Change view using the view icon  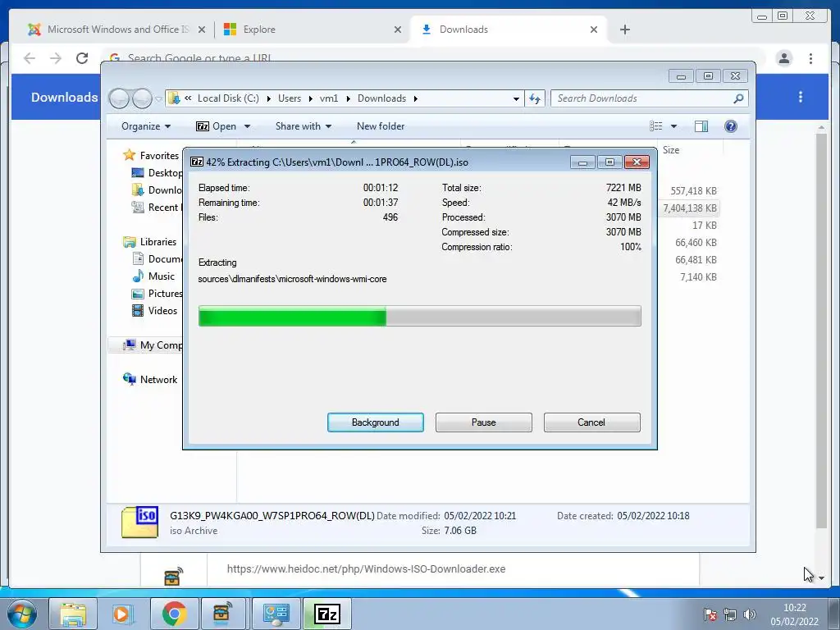(655, 126)
